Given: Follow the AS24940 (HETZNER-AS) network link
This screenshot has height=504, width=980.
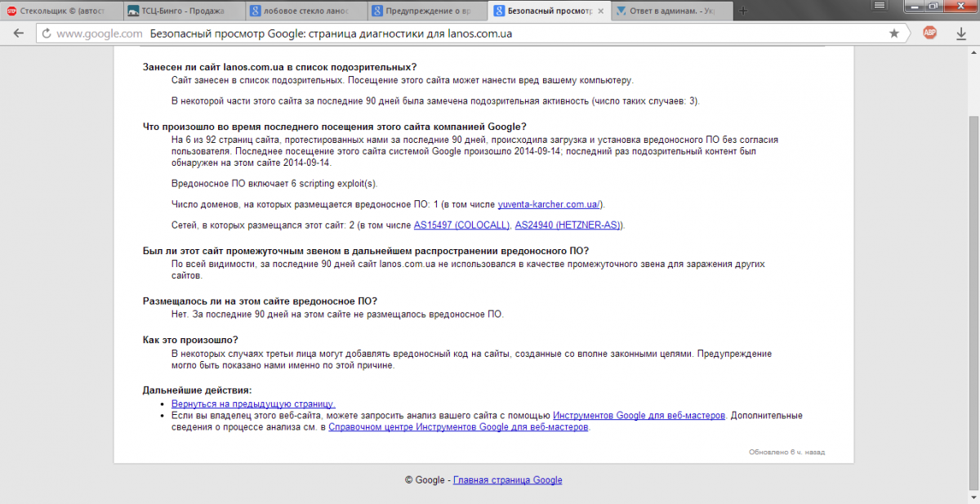Looking at the screenshot, I should 568,225.
